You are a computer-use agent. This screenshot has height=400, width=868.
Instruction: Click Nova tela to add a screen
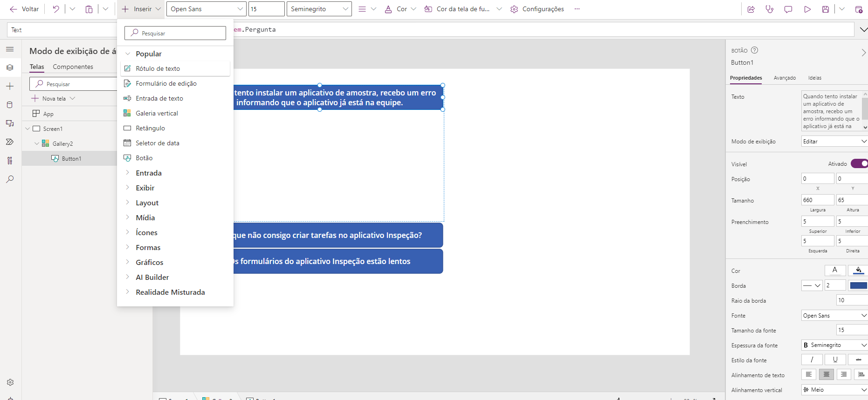pyautogui.click(x=54, y=99)
